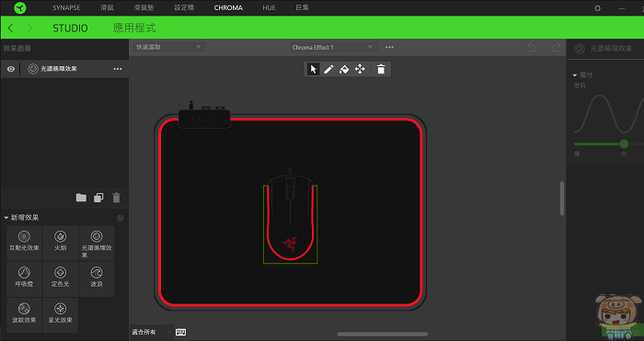The width and height of the screenshot is (644, 341).
Task: Open the HUE tab
Action: pos(269,7)
